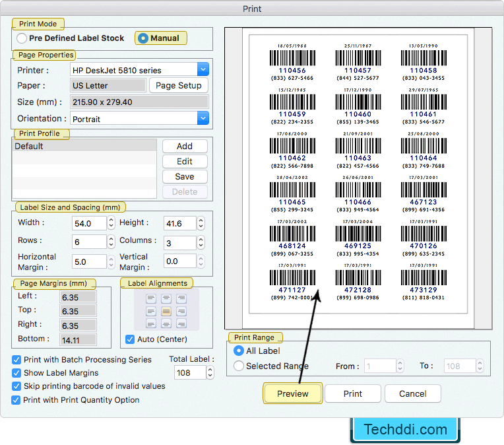Click Edit print profile button
Viewport: 504px width, 445px height.
185,161
